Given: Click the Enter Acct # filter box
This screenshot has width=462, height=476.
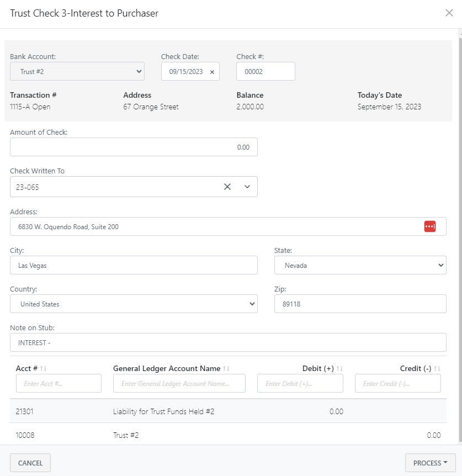Looking at the screenshot, I should point(59,383).
